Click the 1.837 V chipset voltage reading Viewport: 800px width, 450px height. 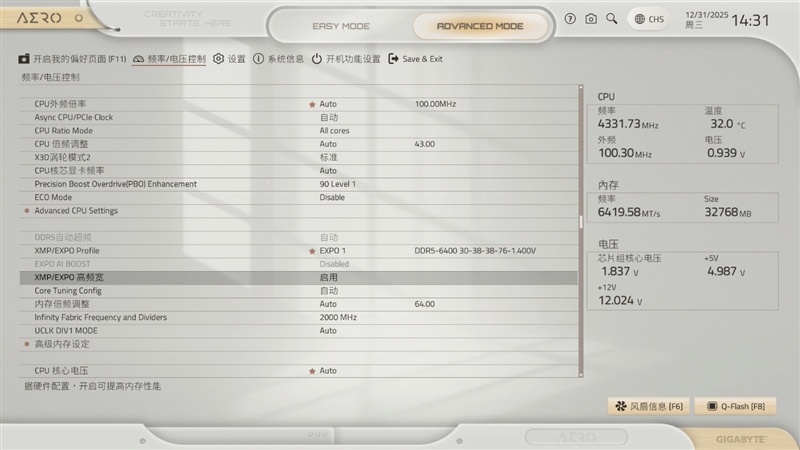tap(620, 272)
